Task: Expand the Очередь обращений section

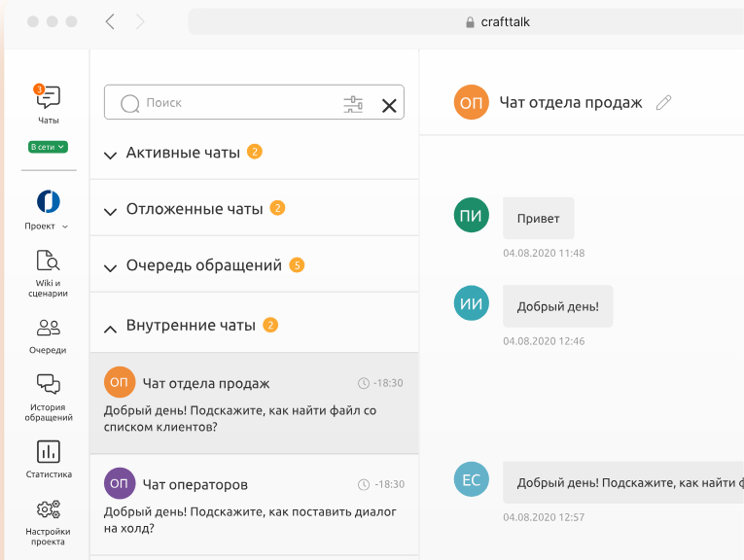Action: point(204,265)
